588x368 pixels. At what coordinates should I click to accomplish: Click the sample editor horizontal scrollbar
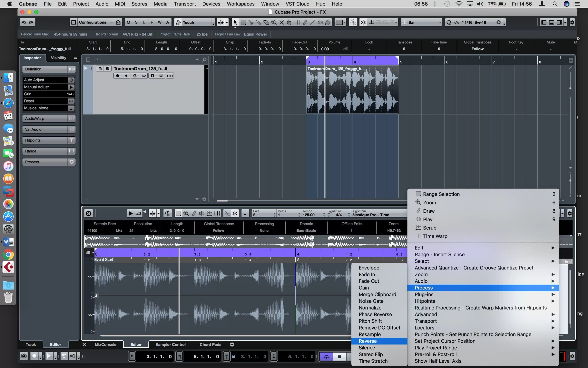click(x=226, y=335)
